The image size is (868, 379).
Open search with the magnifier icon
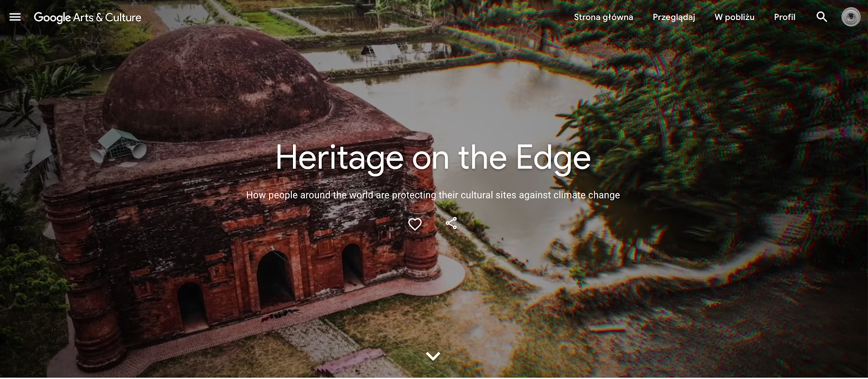point(822,17)
